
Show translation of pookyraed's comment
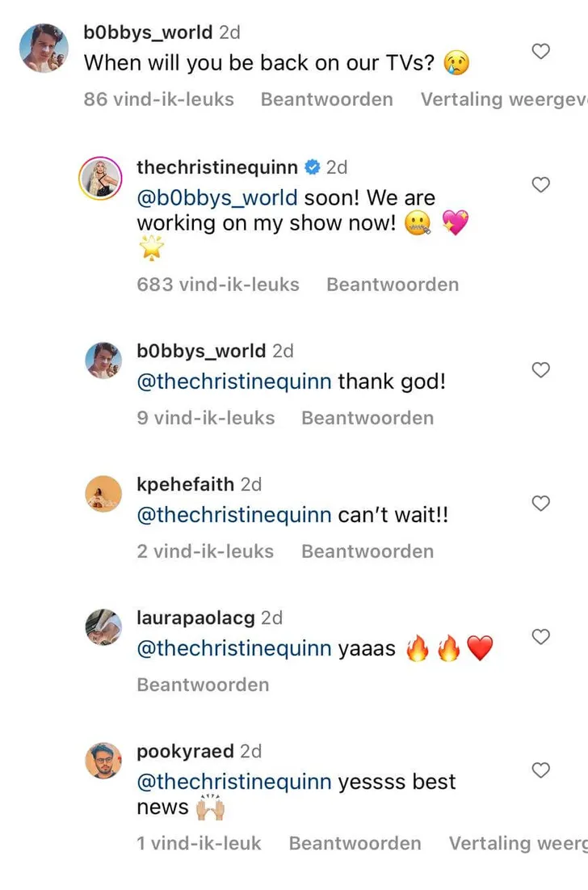coord(517,843)
